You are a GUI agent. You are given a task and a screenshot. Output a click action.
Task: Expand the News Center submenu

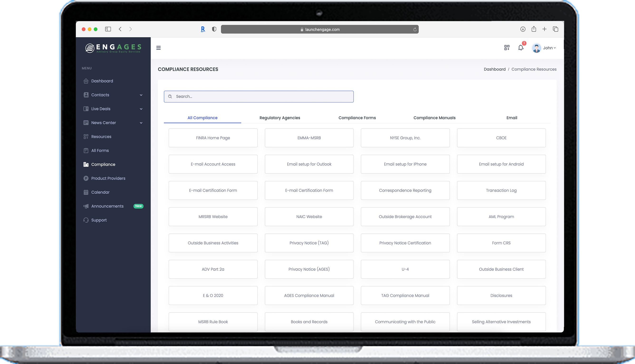tap(141, 123)
